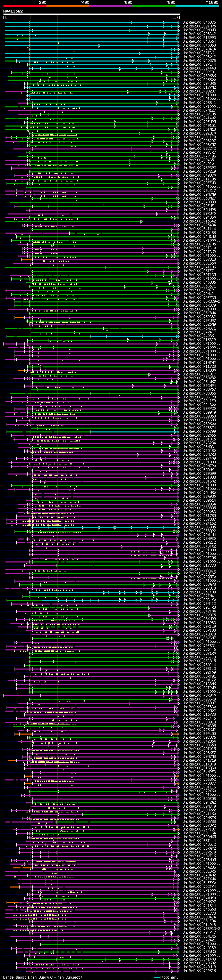Select the UniRef100_B1VVM2 label
The image size is (222, 980).
(x=199, y=87)
